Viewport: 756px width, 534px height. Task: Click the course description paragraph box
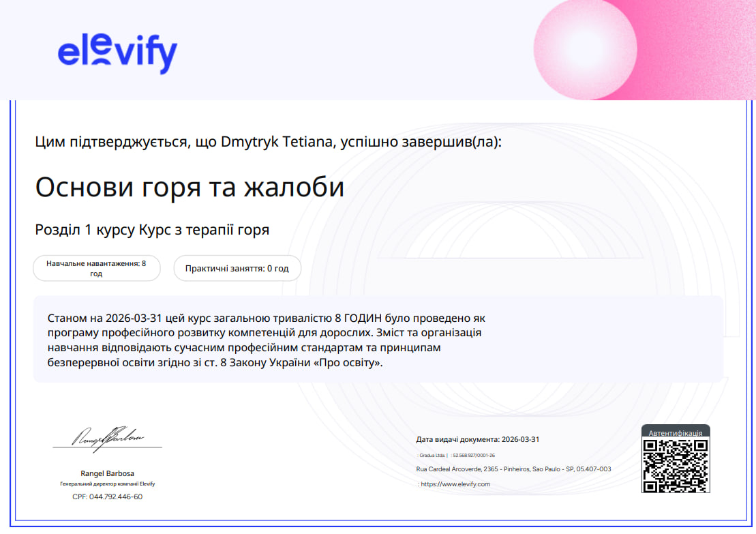(x=378, y=339)
